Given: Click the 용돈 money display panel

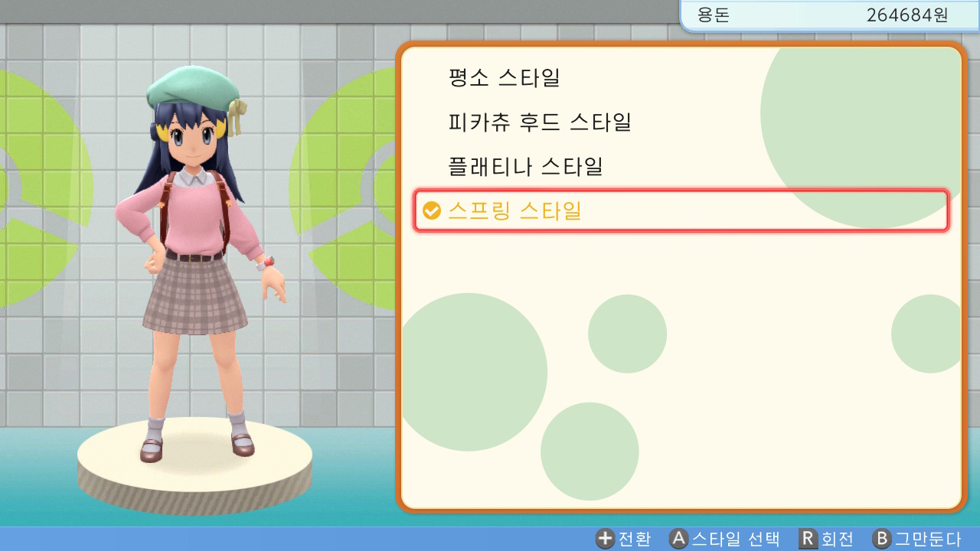Looking at the screenshot, I should click(830, 15).
